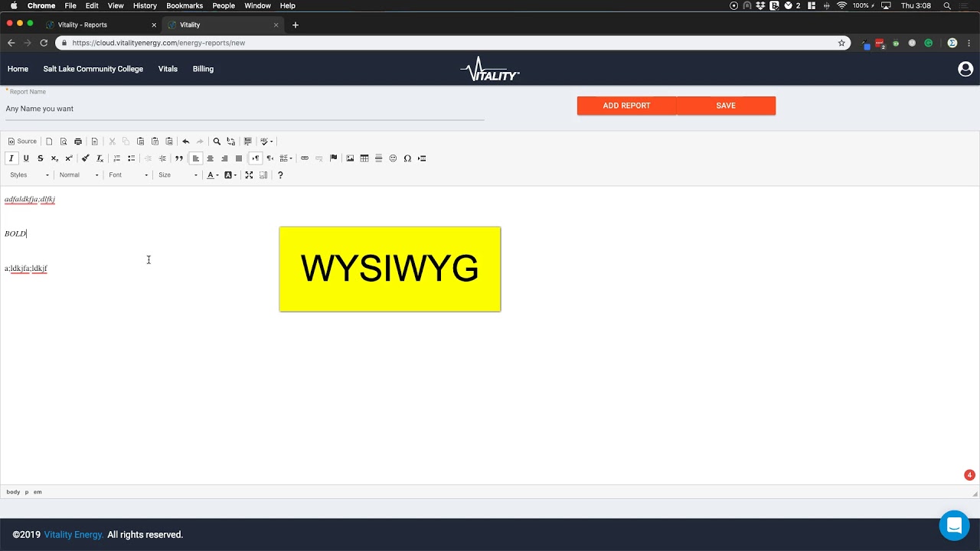Toggle strikethrough formatting
Image resolution: width=980 pixels, height=551 pixels.
(41, 158)
